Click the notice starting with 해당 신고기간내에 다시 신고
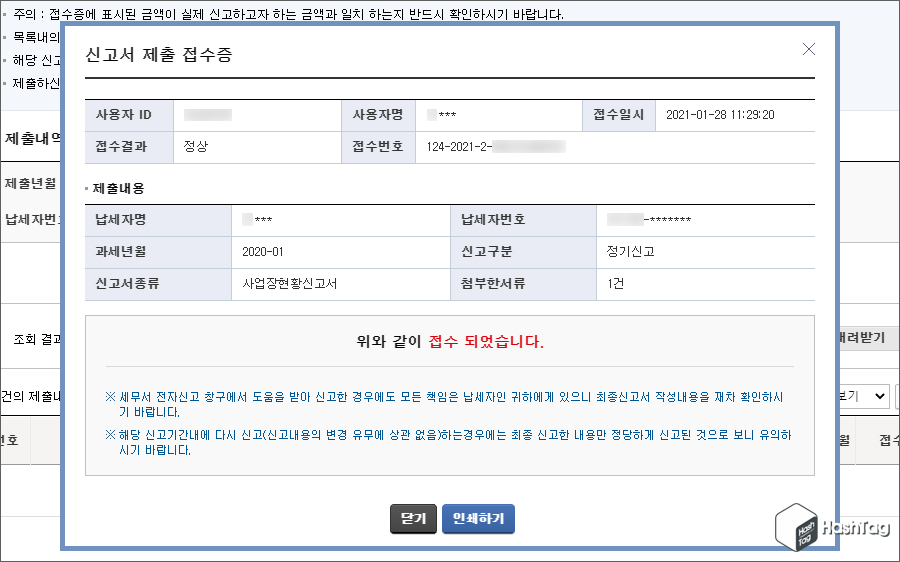Viewport: 900px width, 562px height. (x=448, y=442)
